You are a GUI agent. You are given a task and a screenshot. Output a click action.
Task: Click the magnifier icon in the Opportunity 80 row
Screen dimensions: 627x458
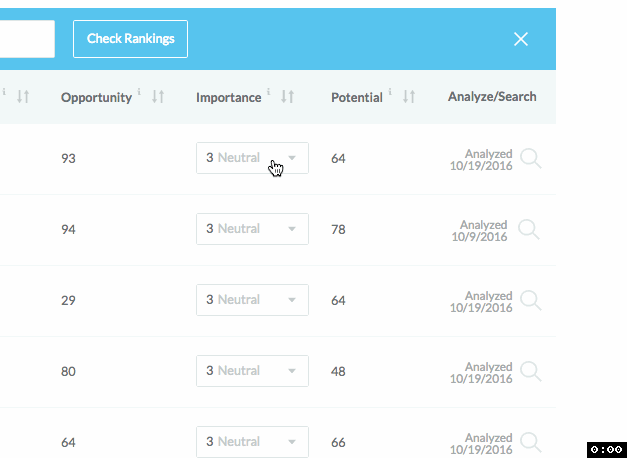[x=531, y=372]
